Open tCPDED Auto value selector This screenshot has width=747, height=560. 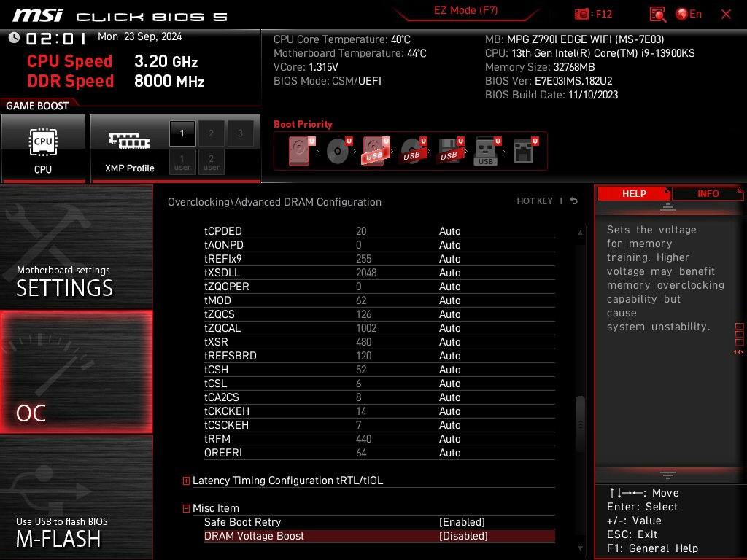[449, 231]
